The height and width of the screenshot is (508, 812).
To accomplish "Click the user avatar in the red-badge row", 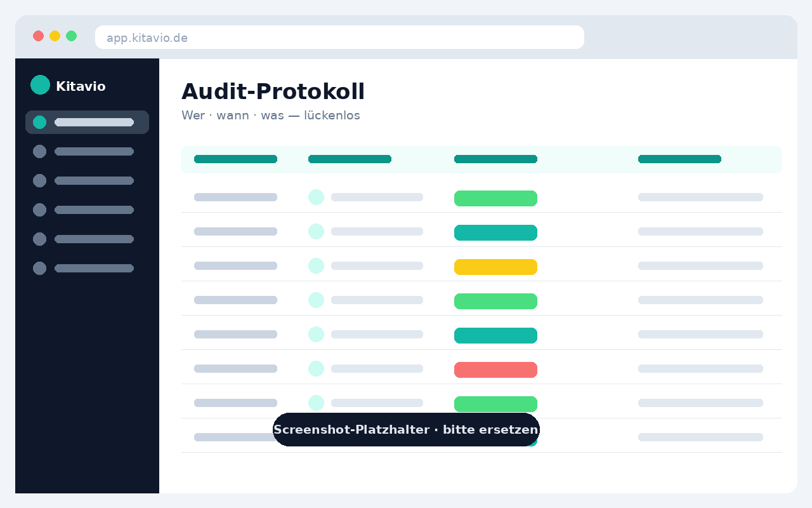I will pyautogui.click(x=316, y=369).
